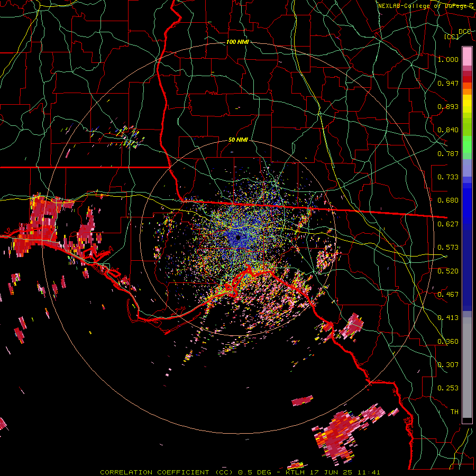The width and height of the screenshot is (476, 476).
Task: Click the 50 NMI range ring label
Action: pos(238,140)
